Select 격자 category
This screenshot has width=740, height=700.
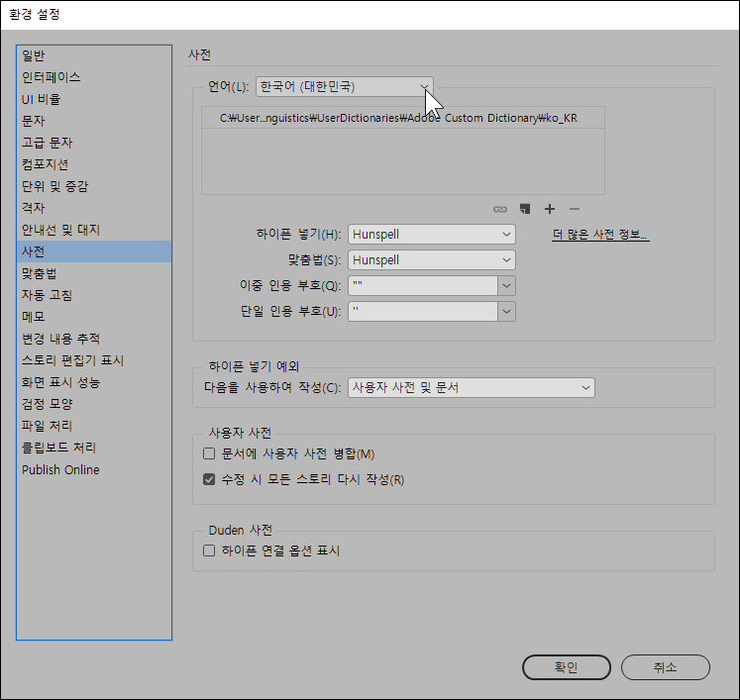pos(94,208)
